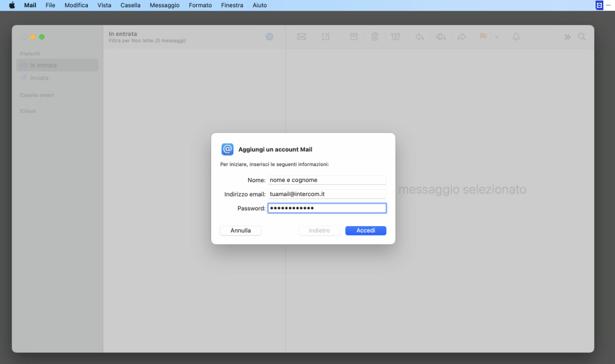Click the Password input field

tap(327, 208)
